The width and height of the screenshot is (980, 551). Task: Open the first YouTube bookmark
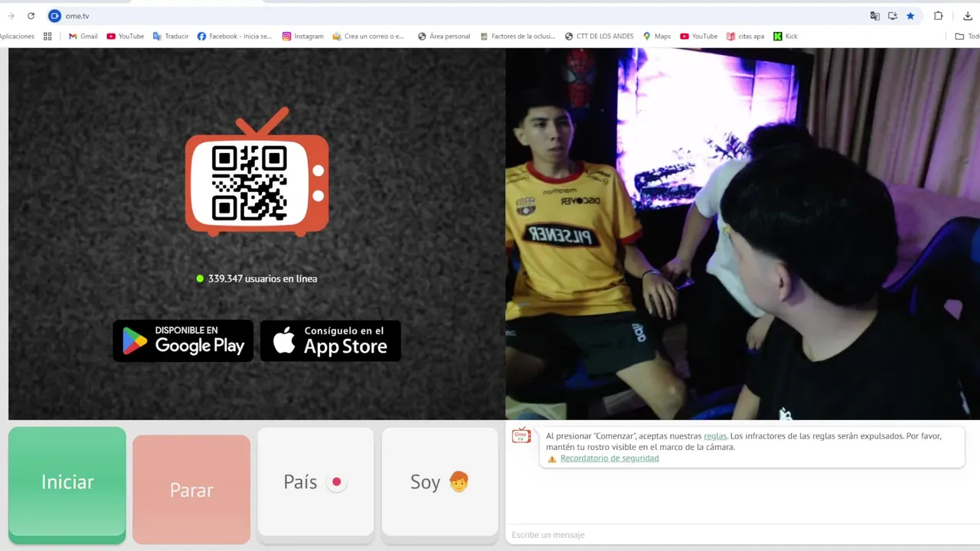(126, 36)
